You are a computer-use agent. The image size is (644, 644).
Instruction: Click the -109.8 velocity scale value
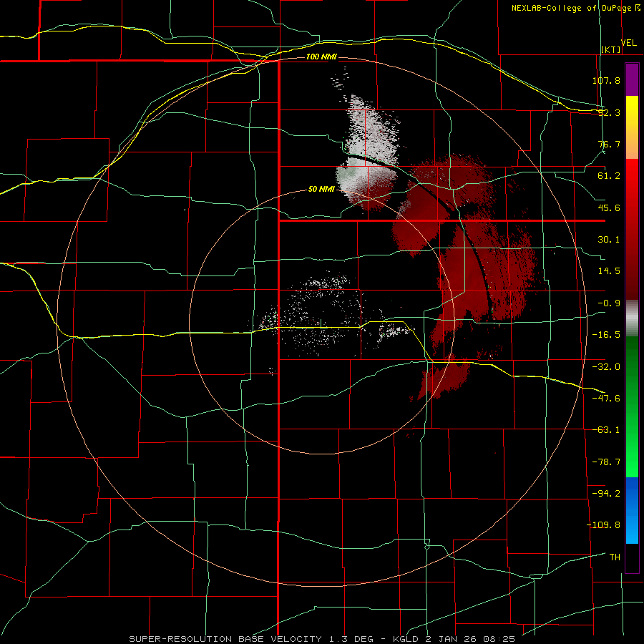pos(603,525)
